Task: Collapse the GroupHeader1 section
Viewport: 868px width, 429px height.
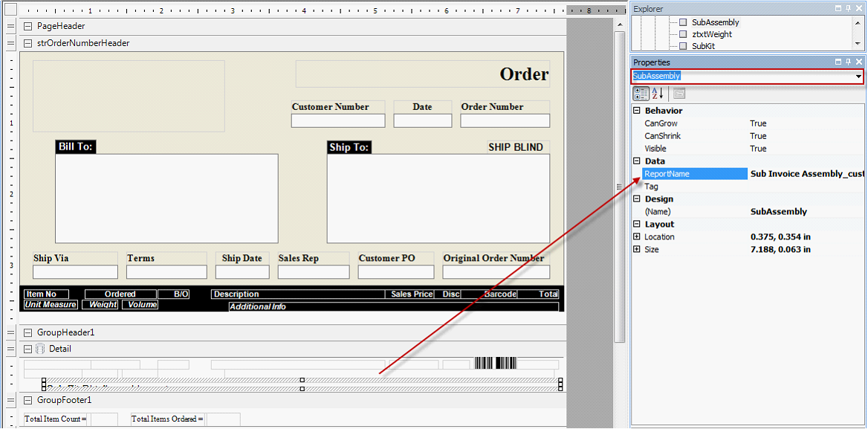Action: (x=27, y=332)
